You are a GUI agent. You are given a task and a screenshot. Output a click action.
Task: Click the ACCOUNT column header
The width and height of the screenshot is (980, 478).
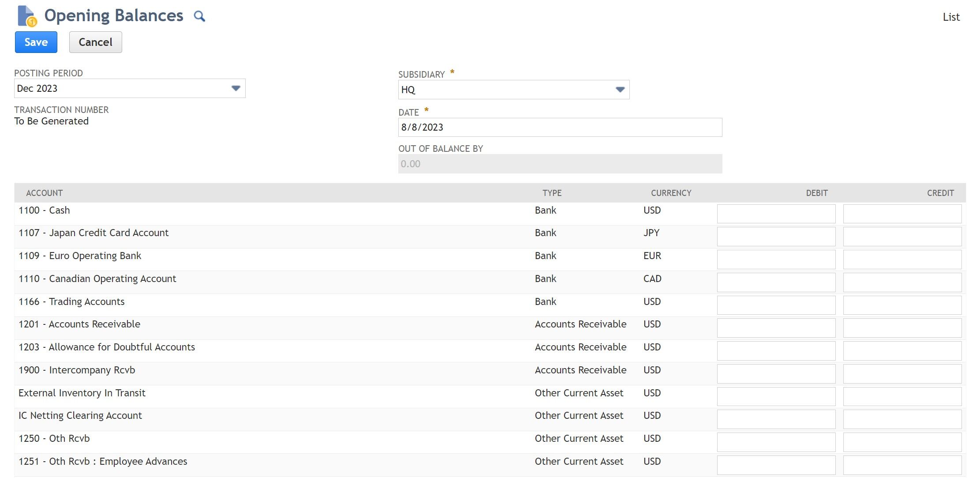pos(44,193)
